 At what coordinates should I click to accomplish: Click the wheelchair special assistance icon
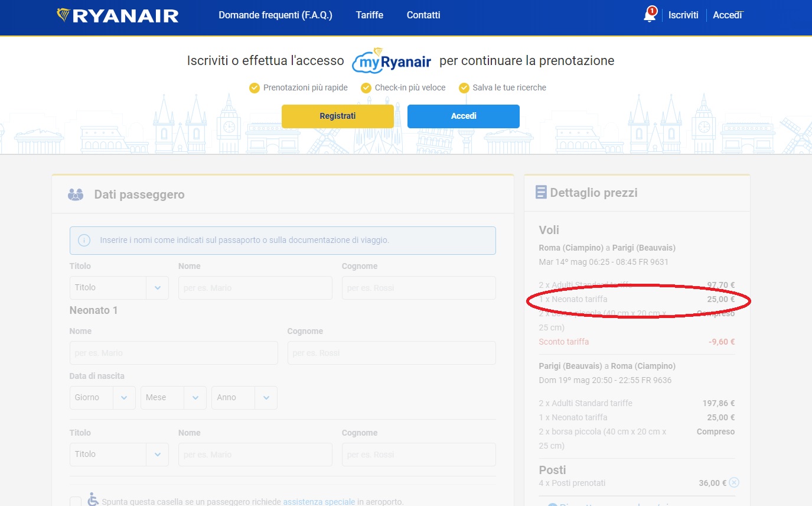(93, 499)
